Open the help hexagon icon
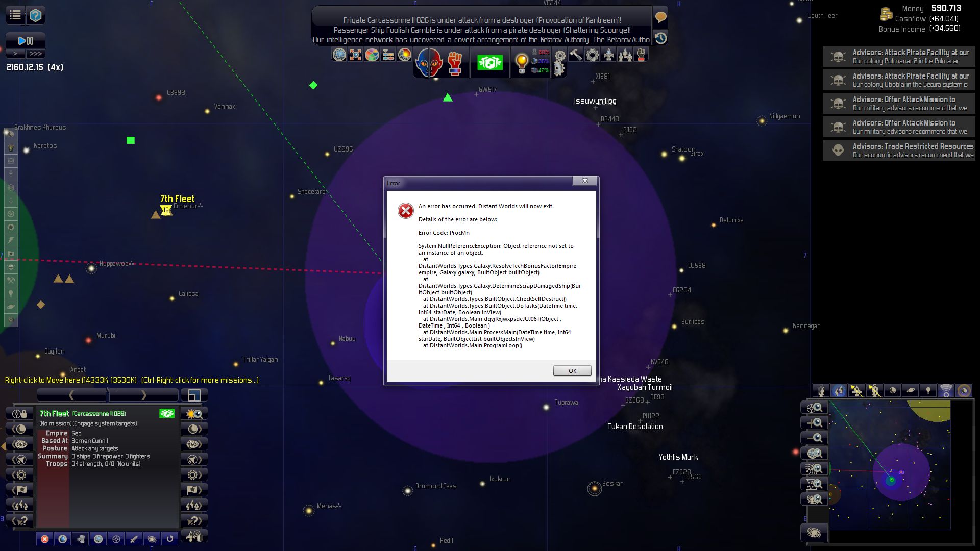Viewport: 980px width, 551px height. pos(35,15)
